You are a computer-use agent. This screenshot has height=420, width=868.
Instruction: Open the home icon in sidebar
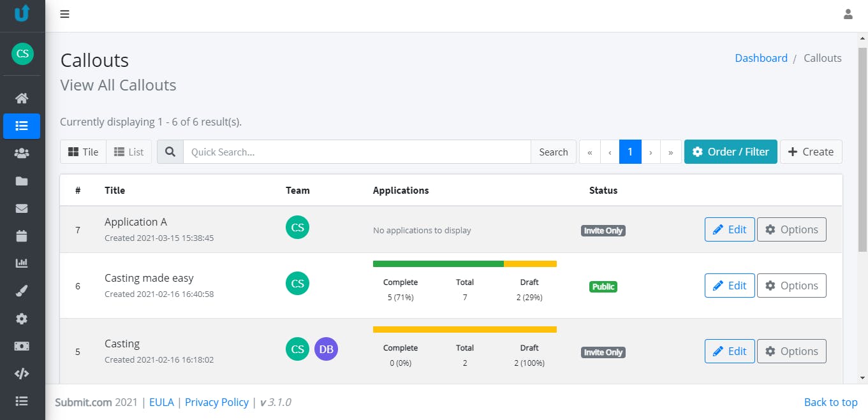(22, 98)
